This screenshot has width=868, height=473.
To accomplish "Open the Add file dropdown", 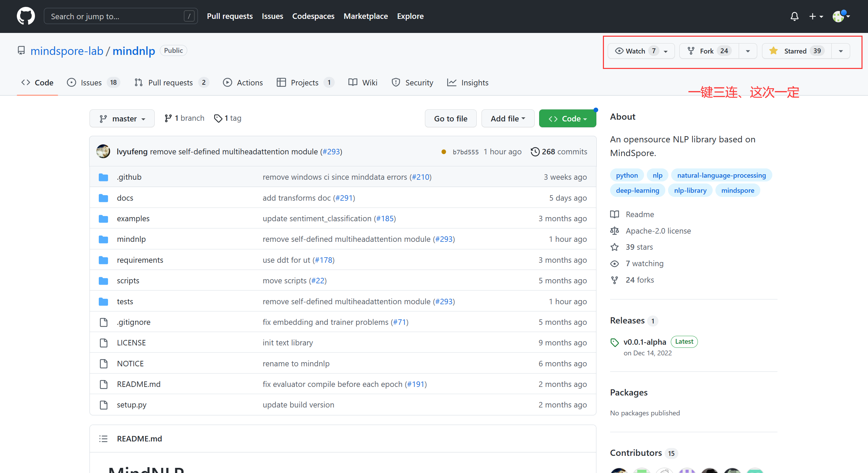I will 508,119.
